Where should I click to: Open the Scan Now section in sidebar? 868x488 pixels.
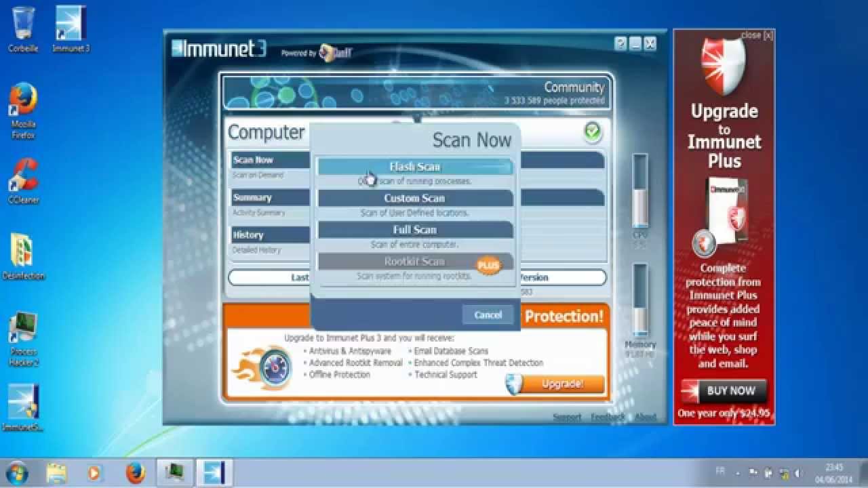271,160
